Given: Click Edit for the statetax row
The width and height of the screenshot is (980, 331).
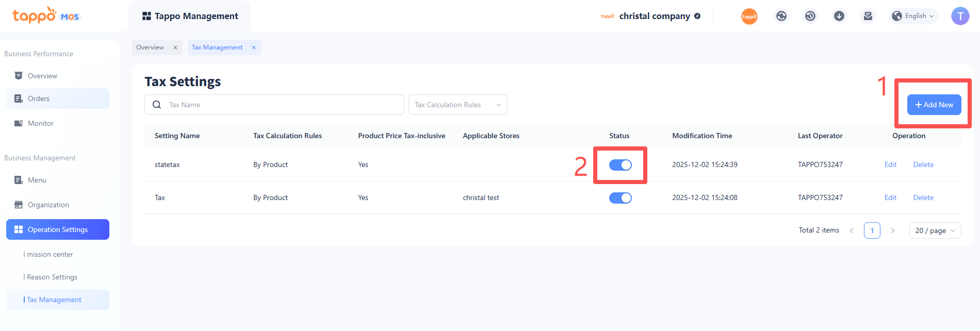Looking at the screenshot, I should pos(890,165).
